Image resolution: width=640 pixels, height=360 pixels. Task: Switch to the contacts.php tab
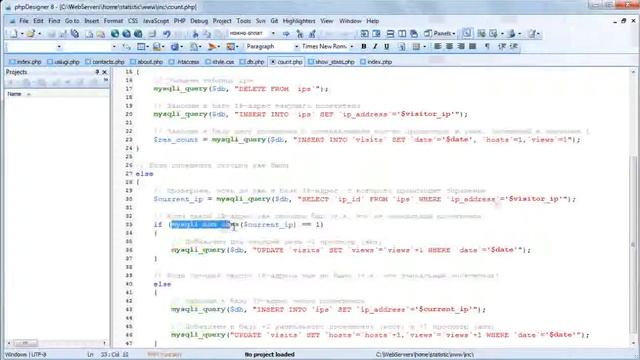pos(105,62)
